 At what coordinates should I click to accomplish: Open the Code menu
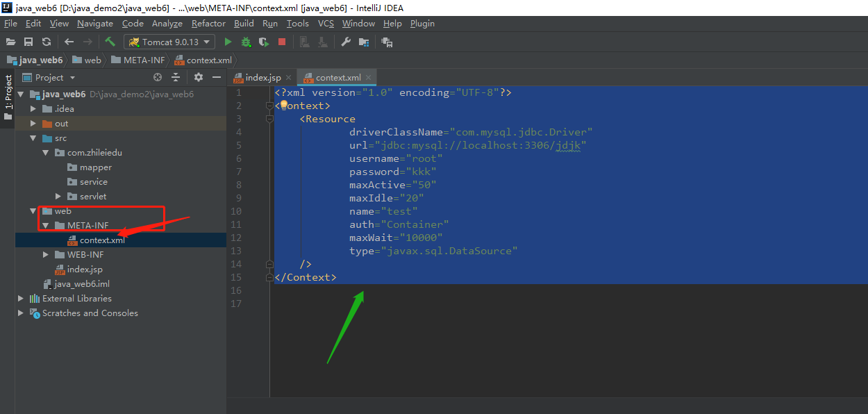pos(133,23)
